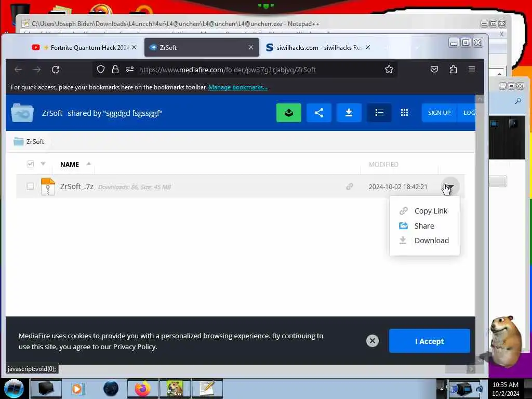The image size is (532, 399).
Task: Accept the MediaFire cookies notice
Action: click(429, 341)
